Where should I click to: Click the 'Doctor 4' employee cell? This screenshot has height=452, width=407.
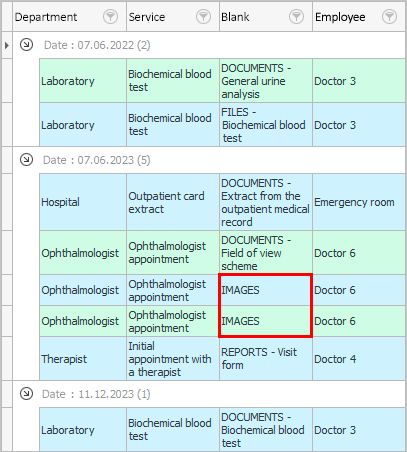(359, 359)
